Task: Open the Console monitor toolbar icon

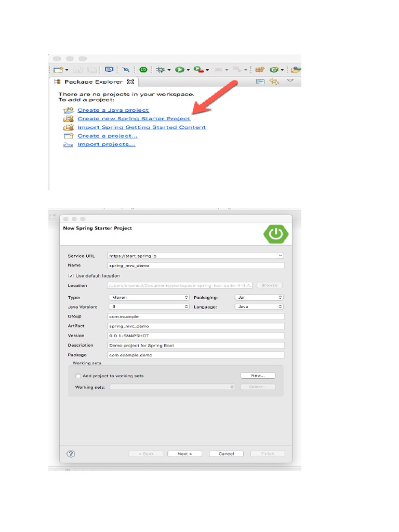Action: (109, 70)
